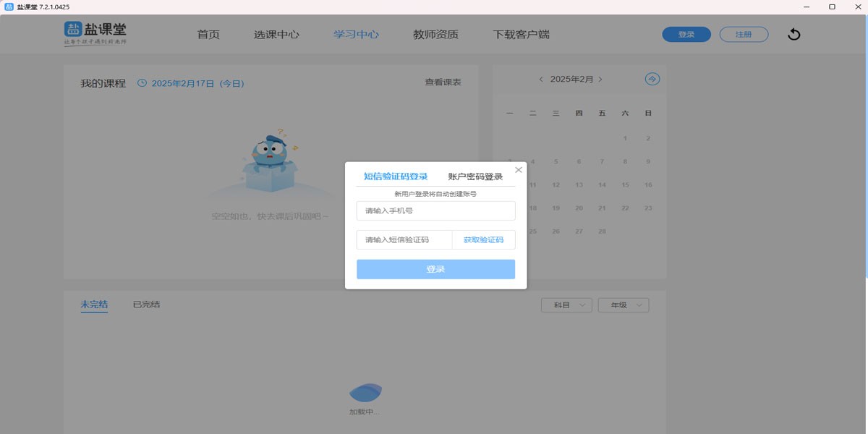Screen dimensions: 868x434
Task: Select calendar date 9
Action: coord(648,161)
